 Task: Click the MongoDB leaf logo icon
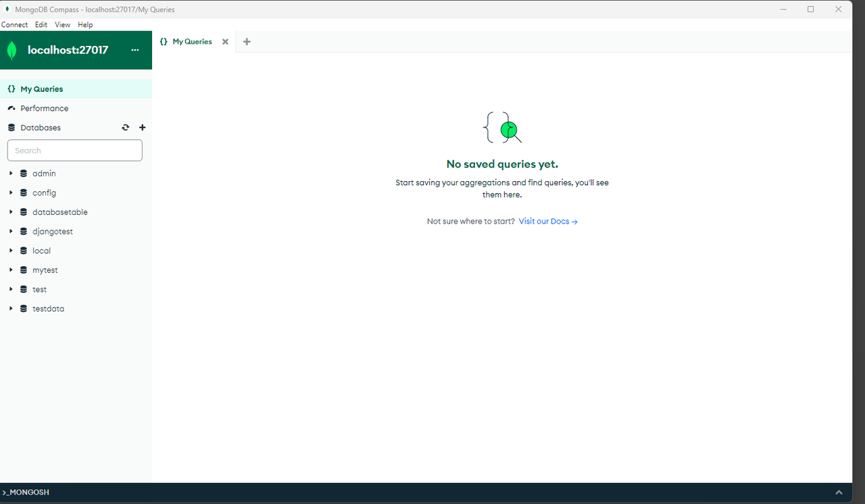(11, 50)
